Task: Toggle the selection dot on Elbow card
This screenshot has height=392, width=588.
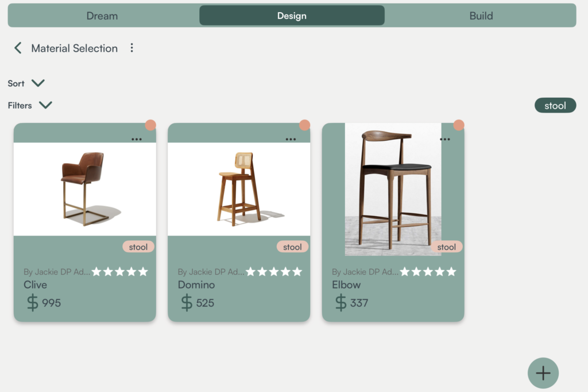Action: (x=459, y=125)
